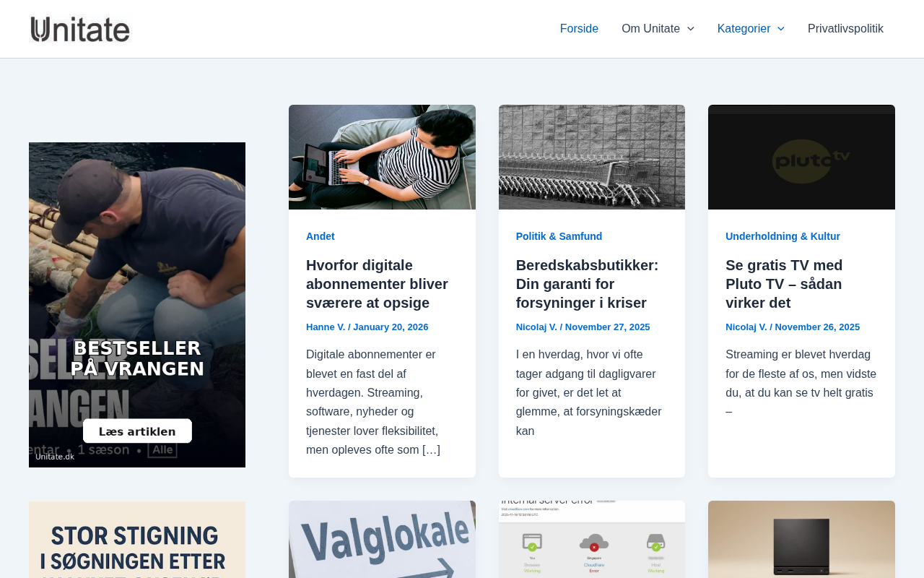View author Hanne V.'s posts
The height and width of the screenshot is (578, 924).
tap(326, 327)
